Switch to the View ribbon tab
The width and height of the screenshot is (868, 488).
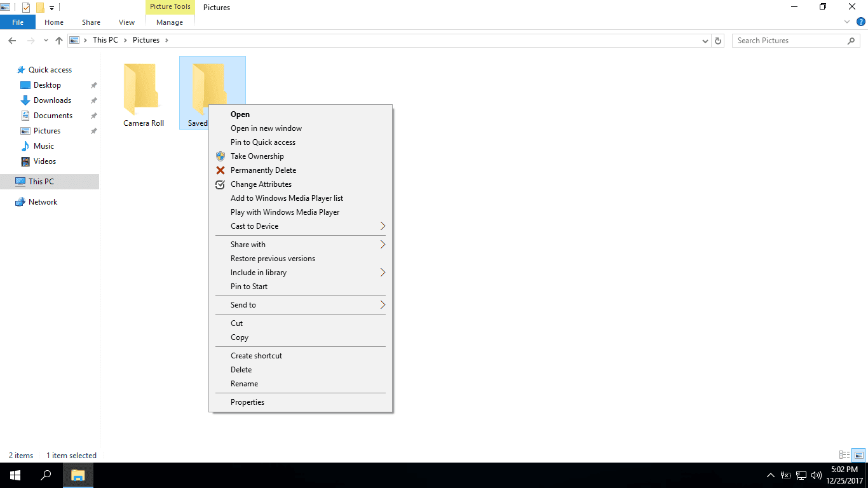(126, 22)
